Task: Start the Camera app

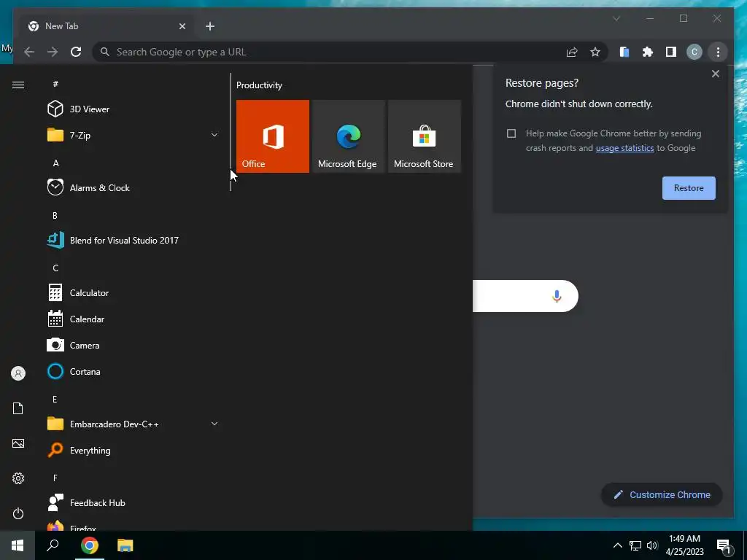Action: pyautogui.click(x=133, y=345)
